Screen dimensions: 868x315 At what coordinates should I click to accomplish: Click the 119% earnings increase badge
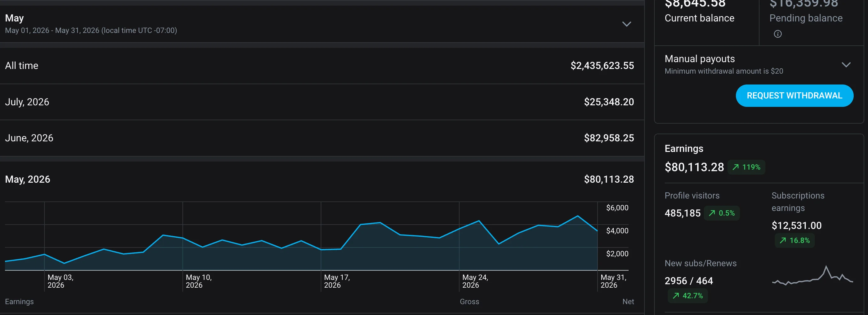tap(746, 167)
